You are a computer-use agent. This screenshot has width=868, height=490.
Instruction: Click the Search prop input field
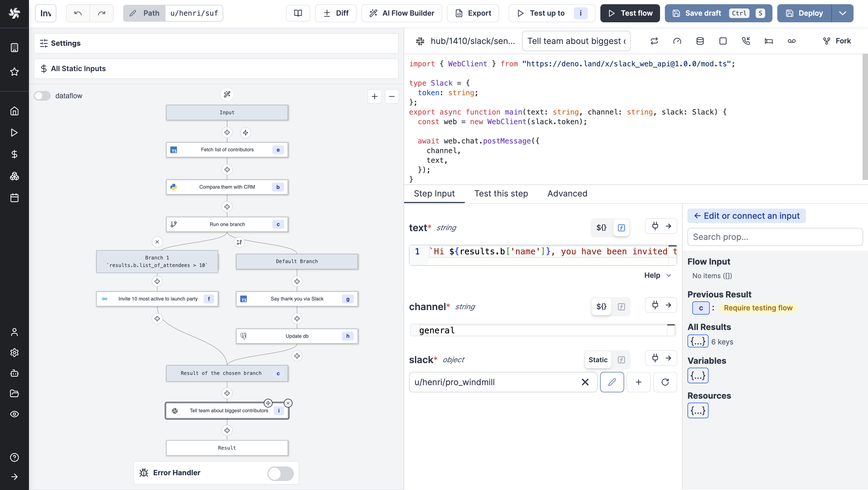tap(775, 237)
